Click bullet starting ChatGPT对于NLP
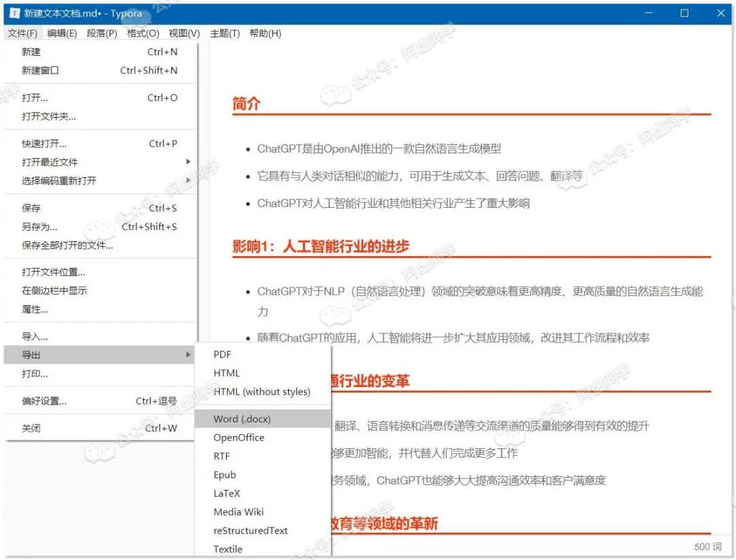Screen dimensions: 736x560 (x=480, y=301)
